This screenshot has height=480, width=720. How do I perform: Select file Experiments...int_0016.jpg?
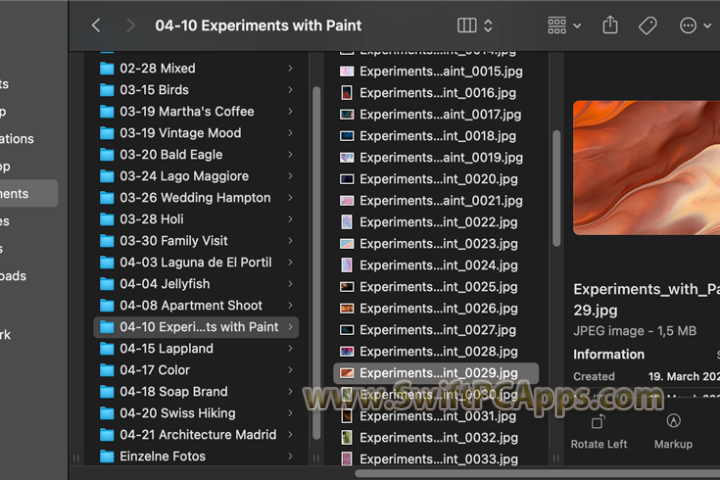[436, 93]
